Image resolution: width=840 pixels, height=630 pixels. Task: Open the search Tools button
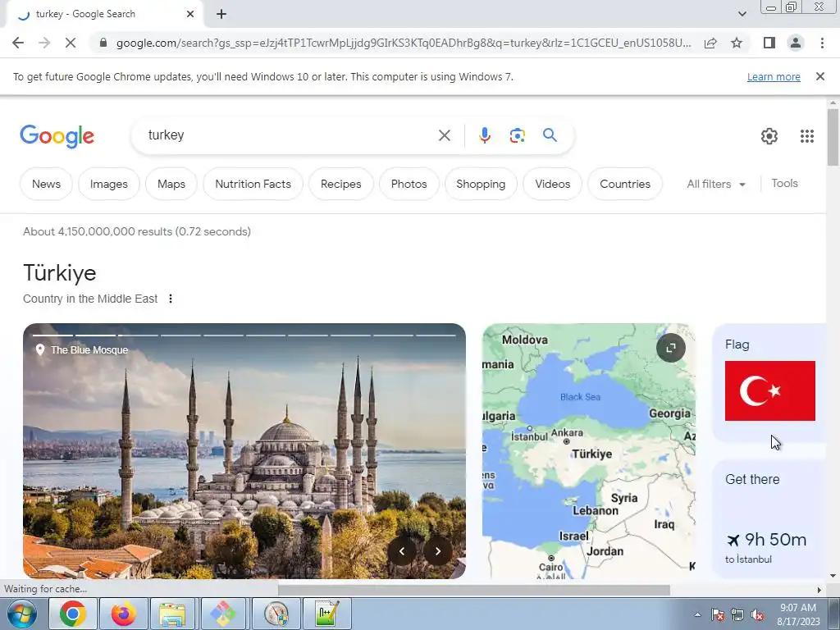click(x=784, y=183)
